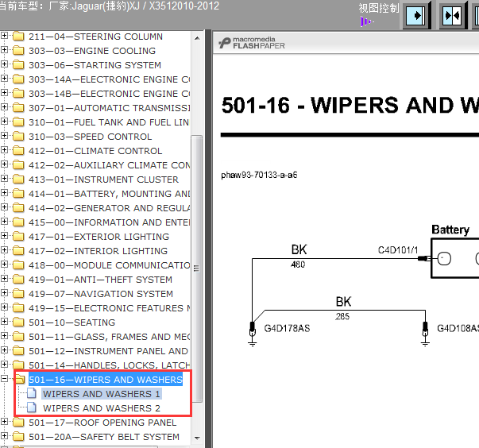
Task: Click the Battery component label
Action: (450, 230)
